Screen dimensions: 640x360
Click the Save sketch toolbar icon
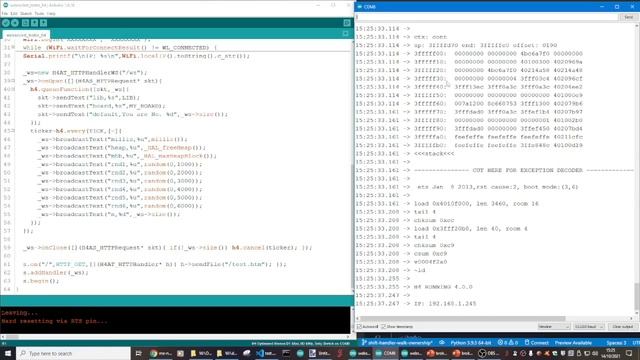pos(43,23)
